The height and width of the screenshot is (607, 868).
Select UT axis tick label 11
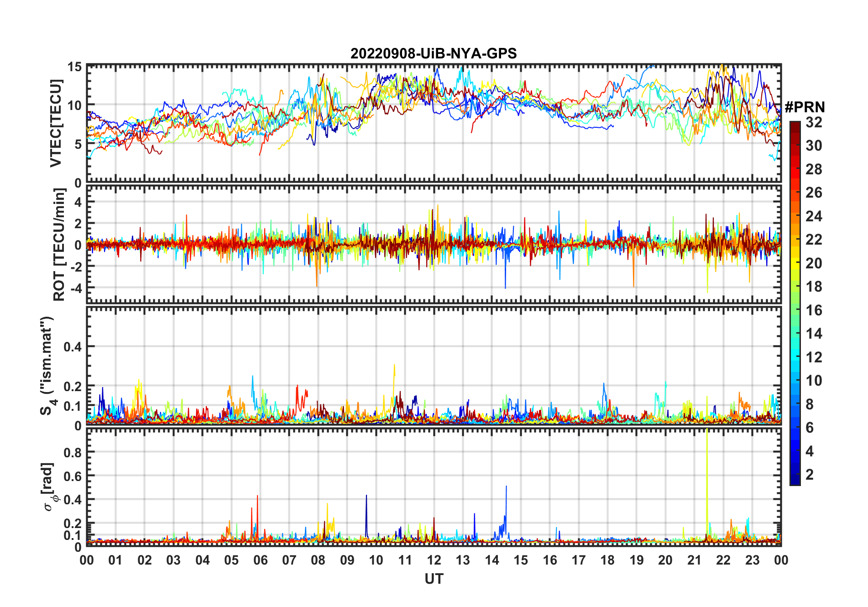(x=405, y=560)
